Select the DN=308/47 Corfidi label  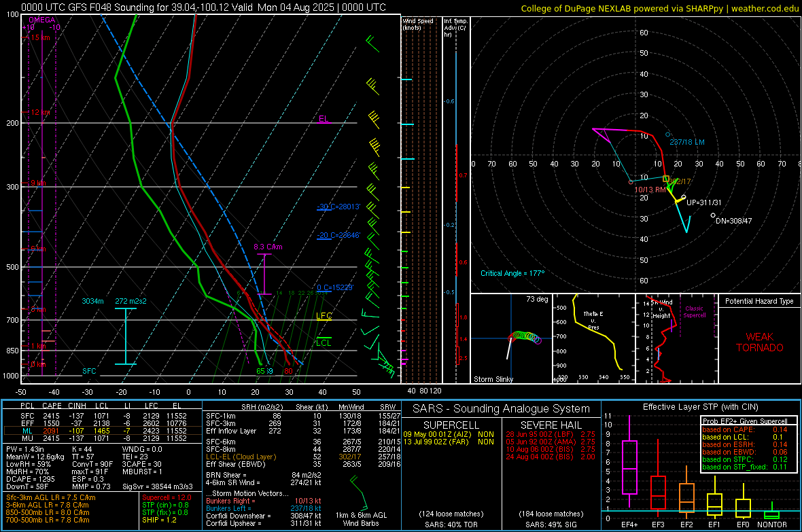734,221
